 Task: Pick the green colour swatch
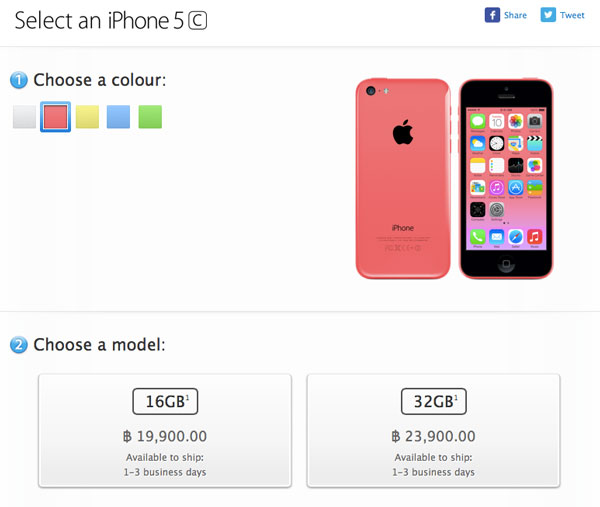[149, 117]
